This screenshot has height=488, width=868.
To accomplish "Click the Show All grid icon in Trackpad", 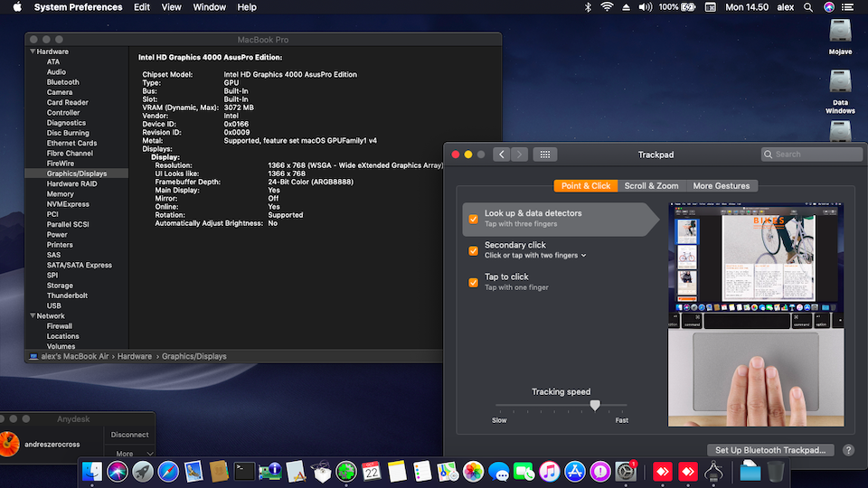I will [544, 155].
